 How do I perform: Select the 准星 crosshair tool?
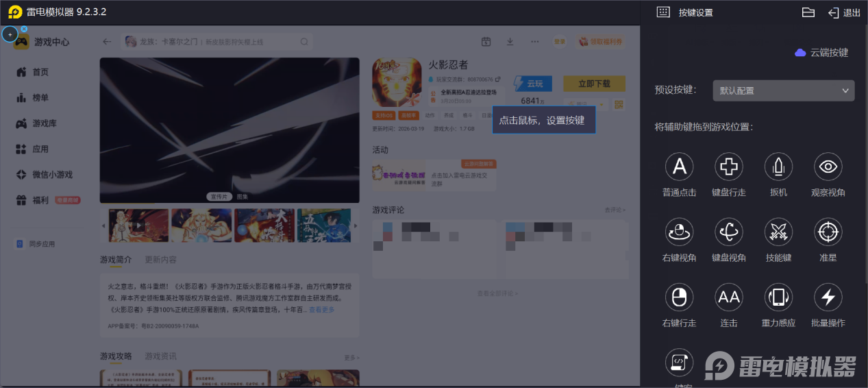click(x=828, y=232)
